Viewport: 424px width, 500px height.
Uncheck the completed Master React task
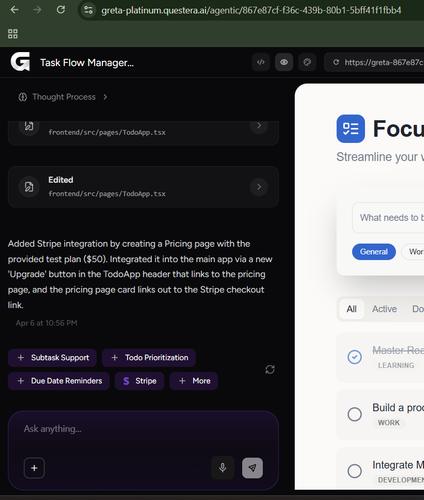(355, 357)
